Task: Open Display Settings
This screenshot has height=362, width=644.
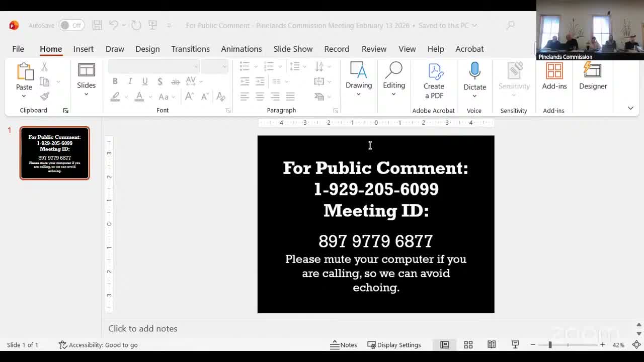Action: pyautogui.click(x=394, y=345)
